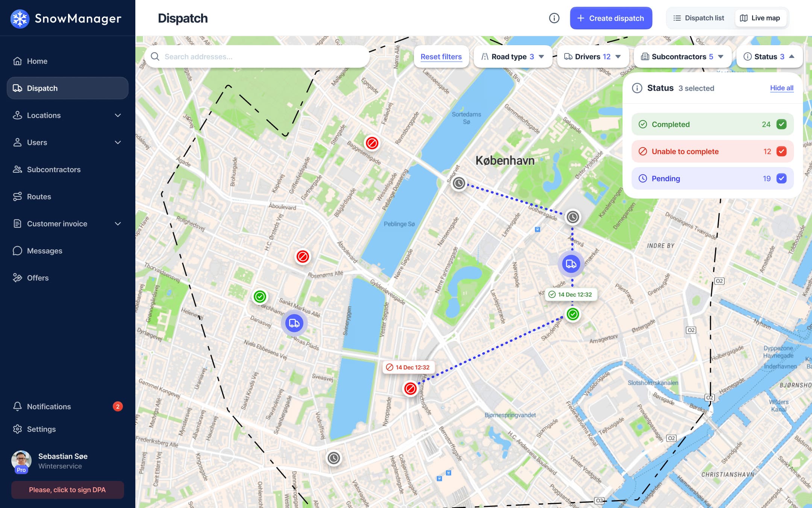812x508 pixels.
Task: Open Routes in the sidebar
Action: coord(39,196)
